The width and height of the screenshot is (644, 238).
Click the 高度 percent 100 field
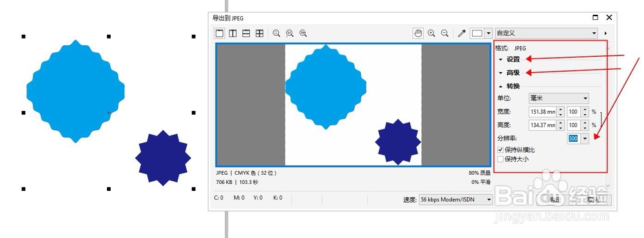573,125
